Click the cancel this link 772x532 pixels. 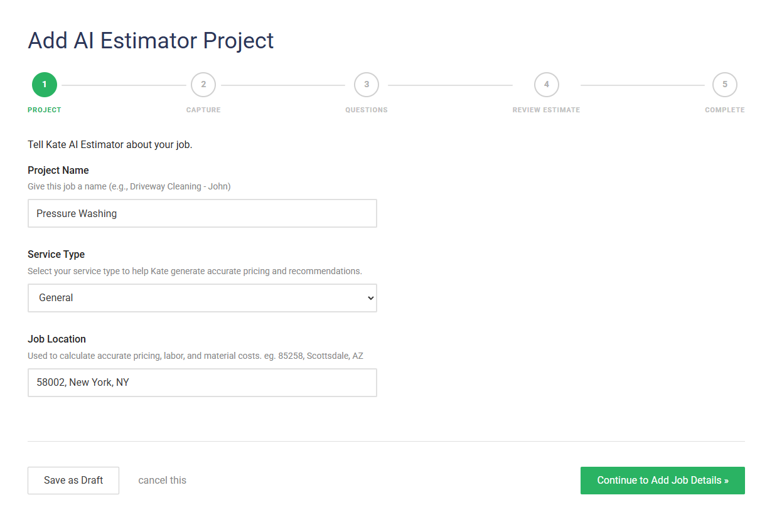click(162, 480)
